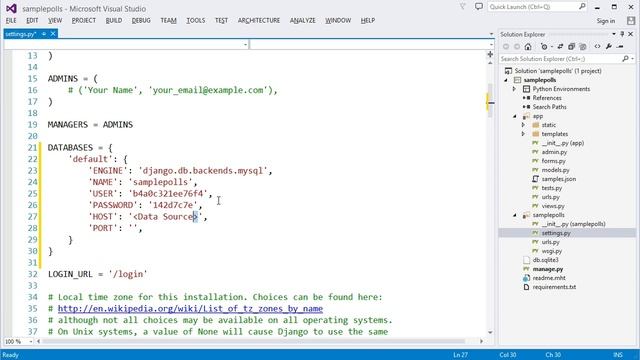Click View Code angle-brackets icon
Viewport: 640px width, 360px height.
(x=598, y=47)
